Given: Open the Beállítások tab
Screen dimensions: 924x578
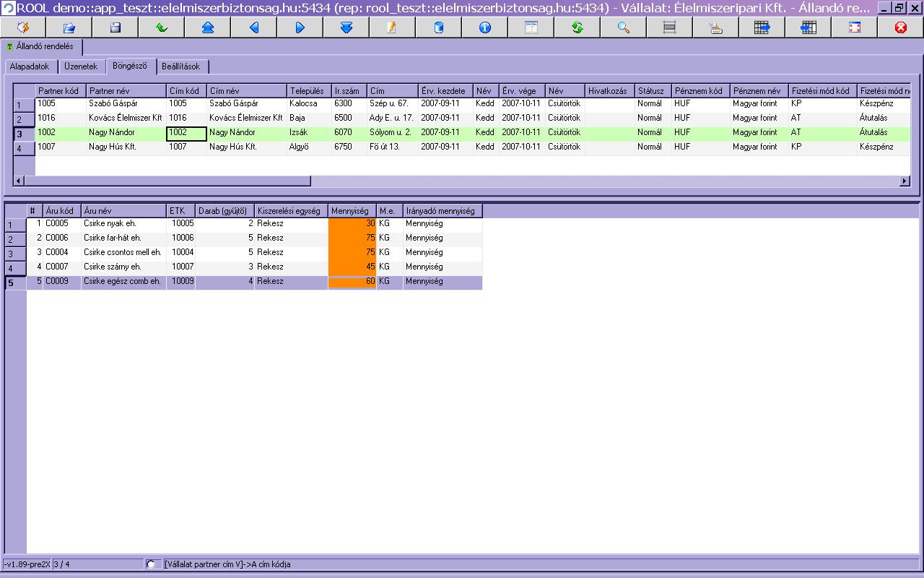Looking at the screenshot, I should [x=181, y=66].
